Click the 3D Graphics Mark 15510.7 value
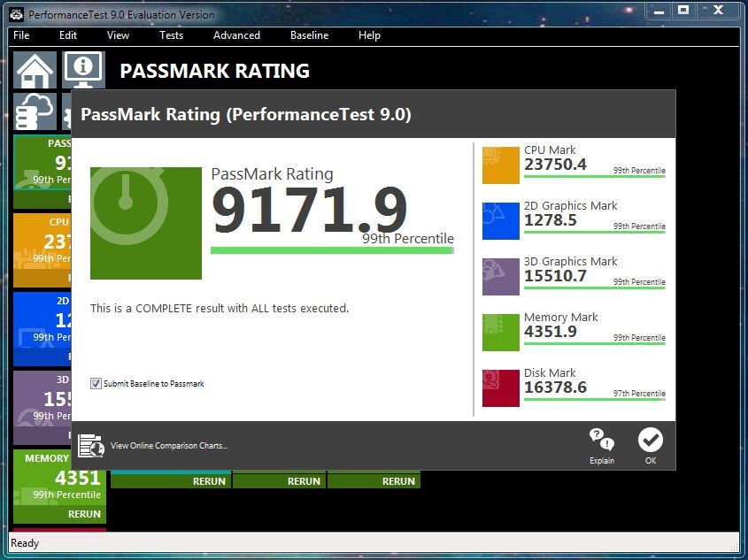The height and width of the screenshot is (560, 748). click(x=555, y=276)
